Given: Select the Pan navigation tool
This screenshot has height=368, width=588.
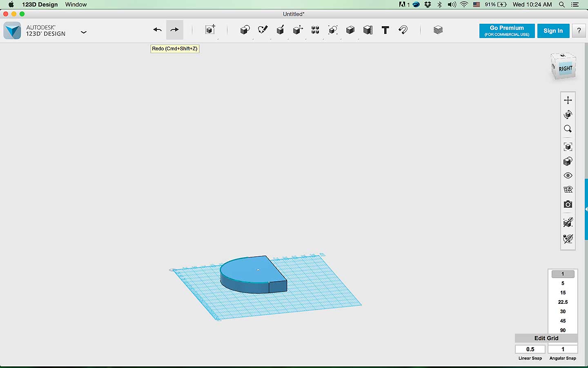Looking at the screenshot, I should 568,100.
